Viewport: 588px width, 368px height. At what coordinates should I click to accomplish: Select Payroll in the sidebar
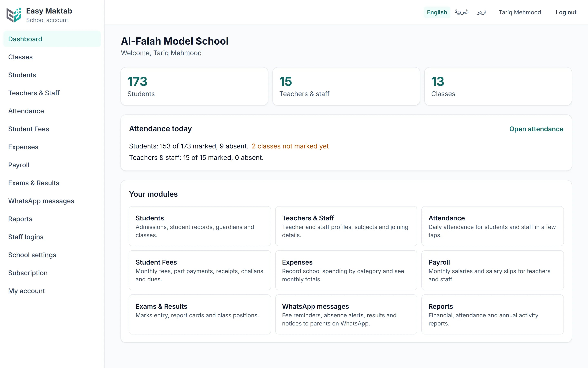click(52, 165)
